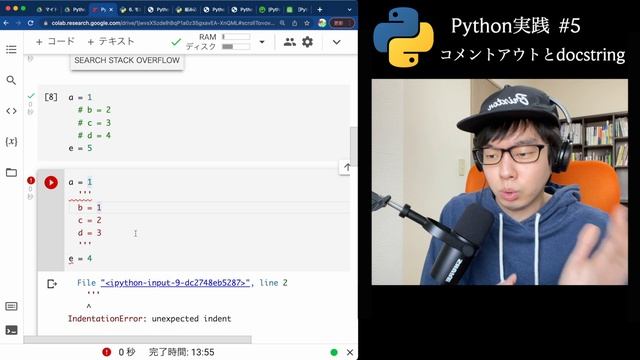Viewport: 640px width, 360px height.
Task: Open the variables inspector {x} panel
Action: tap(11, 141)
